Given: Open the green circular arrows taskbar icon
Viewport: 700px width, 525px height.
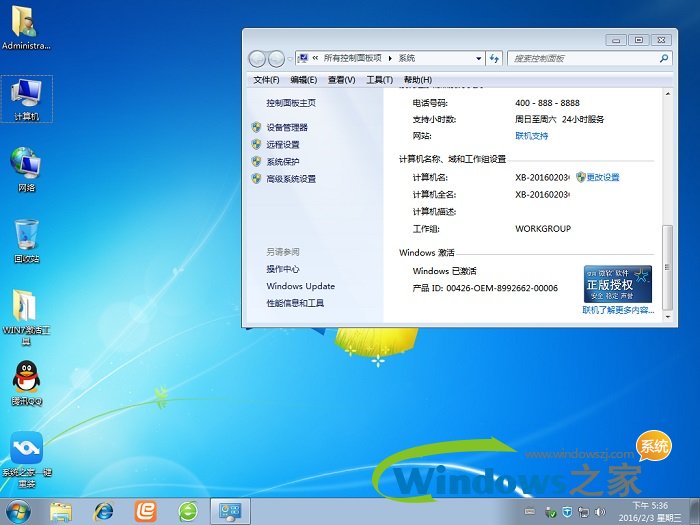Looking at the screenshot, I should tap(188, 512).
